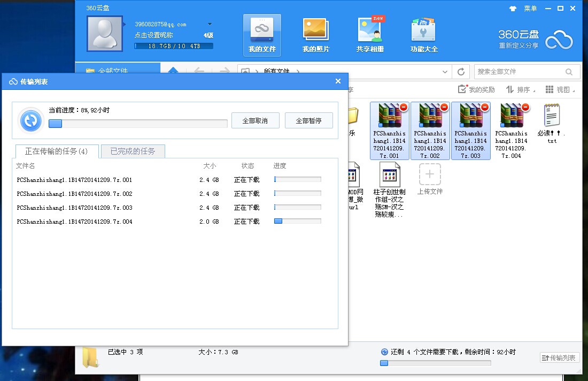Click the forward navigation arrow

pyautogui.click(x=225, y=70)
